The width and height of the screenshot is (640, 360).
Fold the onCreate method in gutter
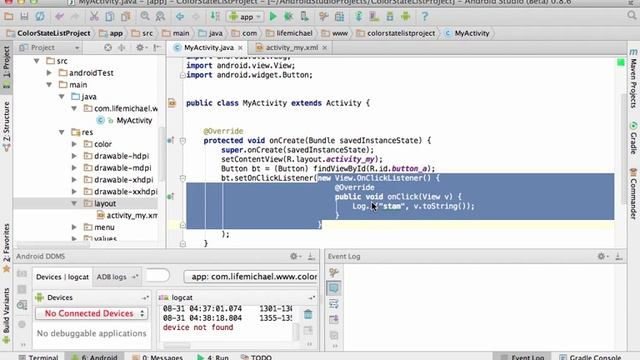[182, 141]
